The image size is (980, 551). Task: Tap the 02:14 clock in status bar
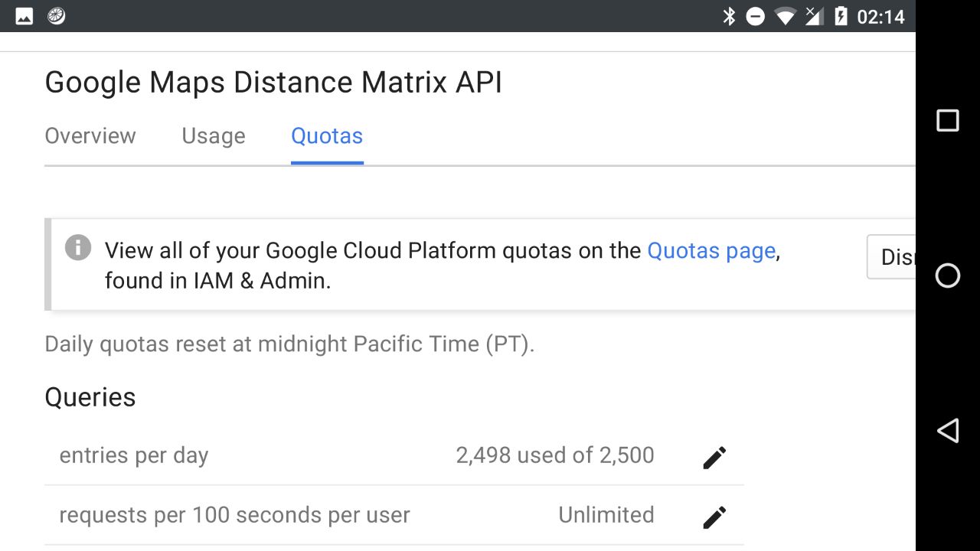880,16
